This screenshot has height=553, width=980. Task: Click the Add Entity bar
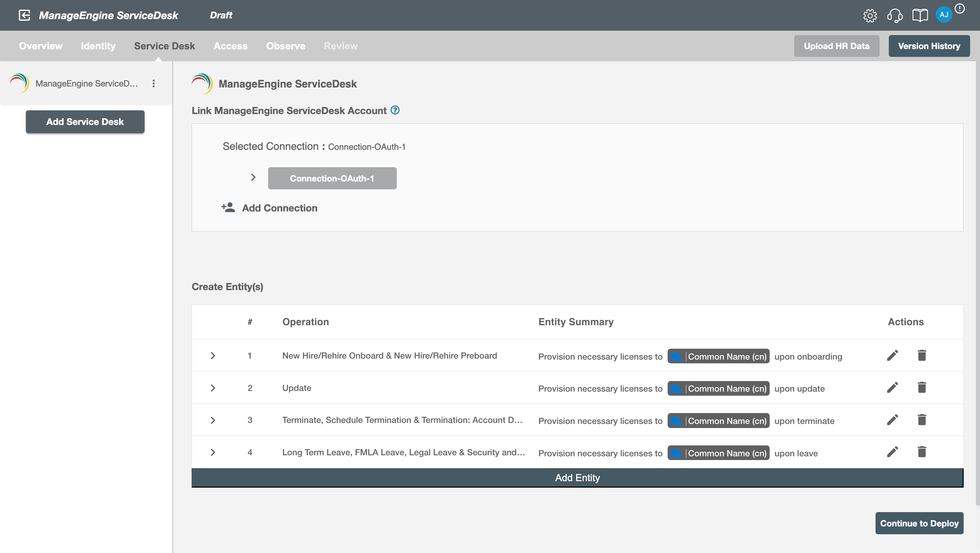[577, 478]
